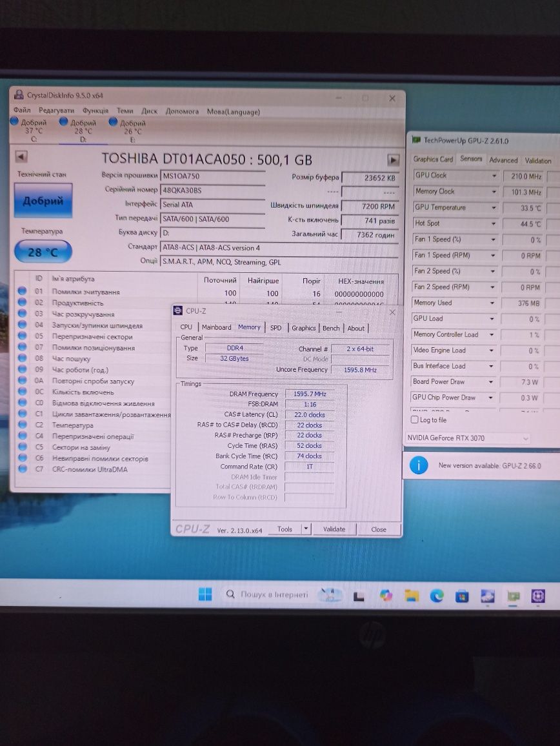
Task: Click the serial number field
Action: pyautogui.click(x=213, y=190)
